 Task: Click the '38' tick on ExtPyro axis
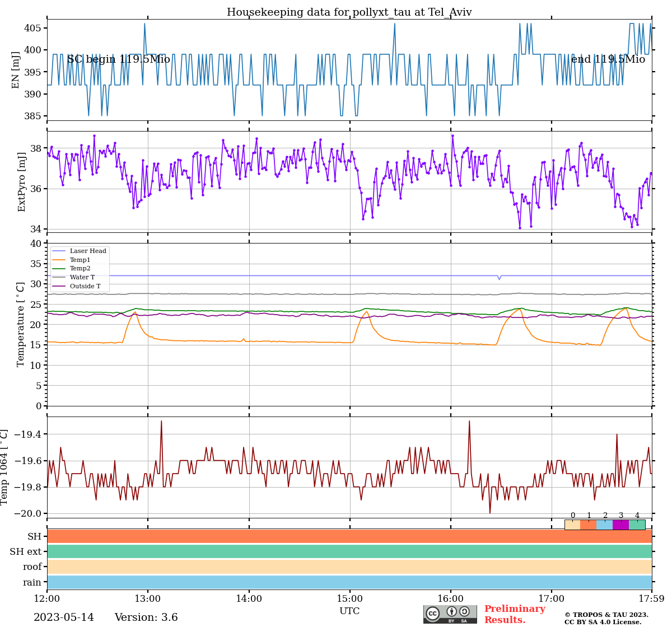point(36,148)
